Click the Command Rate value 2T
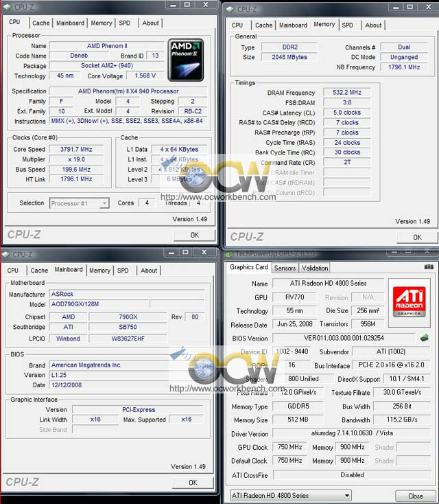 coord(347,162)
